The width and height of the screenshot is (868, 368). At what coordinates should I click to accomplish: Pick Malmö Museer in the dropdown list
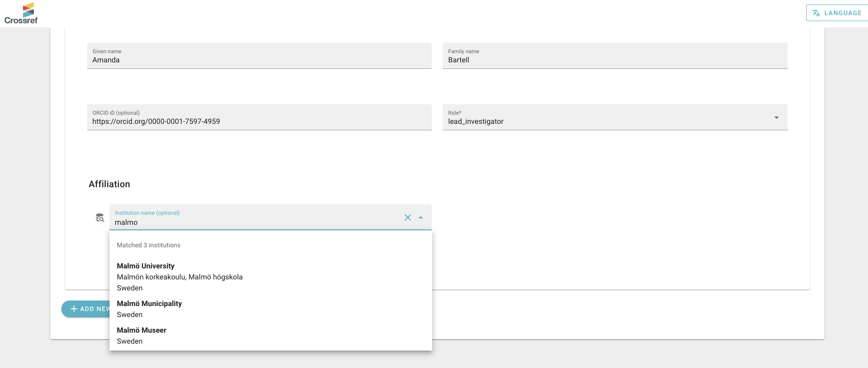tap(142, 330)
